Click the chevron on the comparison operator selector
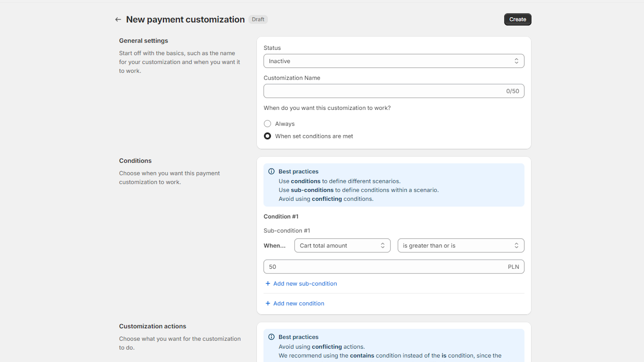The height and width of the screenshot is (362, 644). tap(516, 245)
